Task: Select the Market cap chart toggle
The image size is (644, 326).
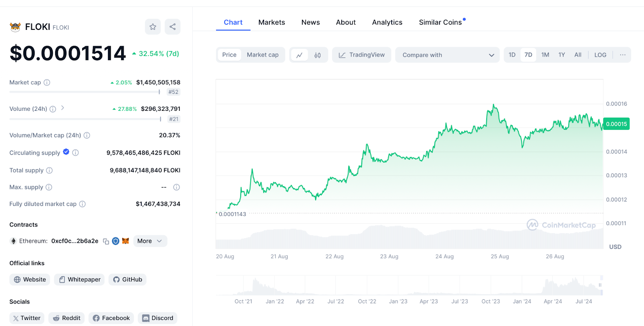Action: pos(263,55)
